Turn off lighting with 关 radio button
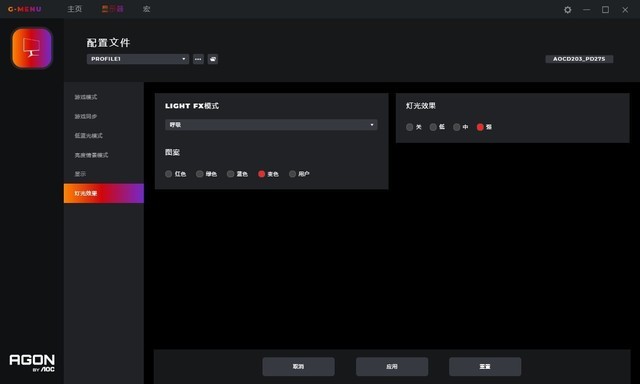 (x=409, y=127)
